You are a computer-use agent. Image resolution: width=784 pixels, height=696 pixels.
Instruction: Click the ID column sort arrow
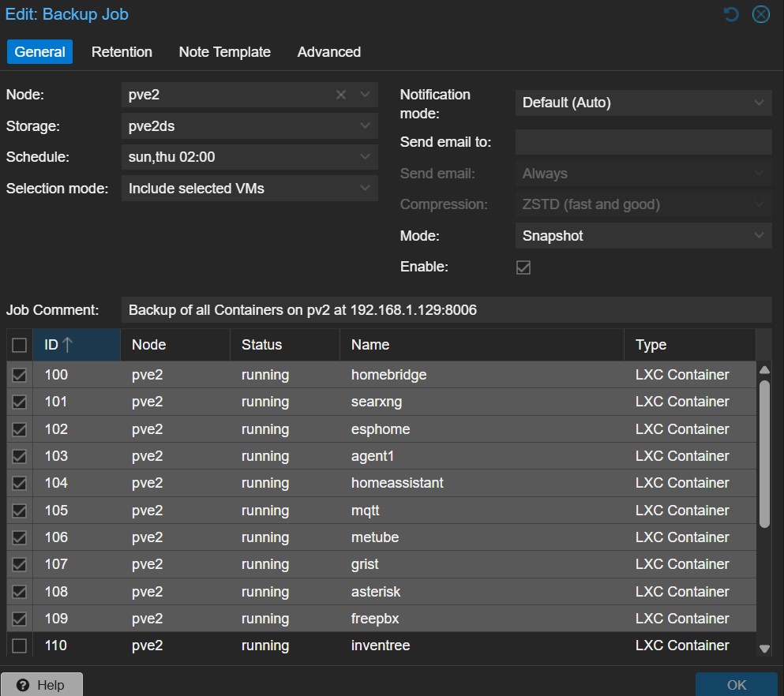pyautogui.click(x=68, y=345)
